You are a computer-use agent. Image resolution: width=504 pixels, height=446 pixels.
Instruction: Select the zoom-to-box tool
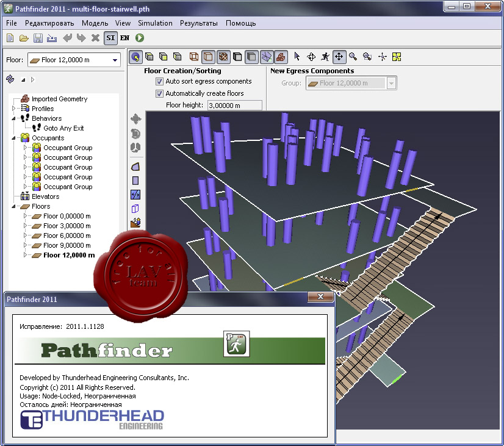coord(367,57)
